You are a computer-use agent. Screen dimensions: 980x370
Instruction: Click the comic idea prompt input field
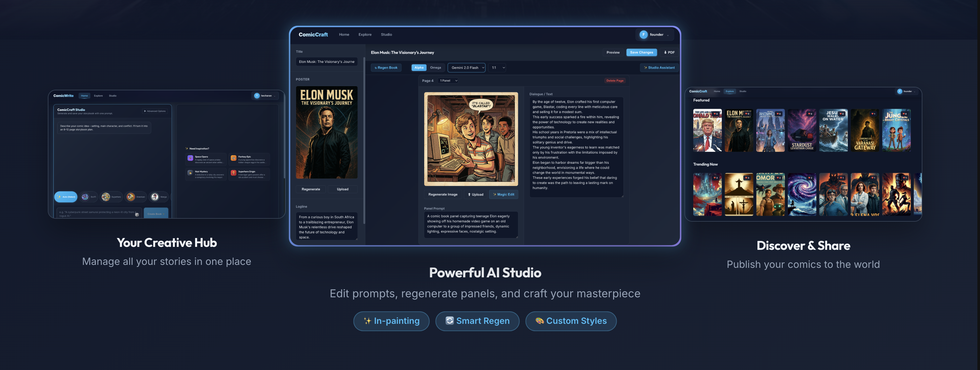click(99, 213)
